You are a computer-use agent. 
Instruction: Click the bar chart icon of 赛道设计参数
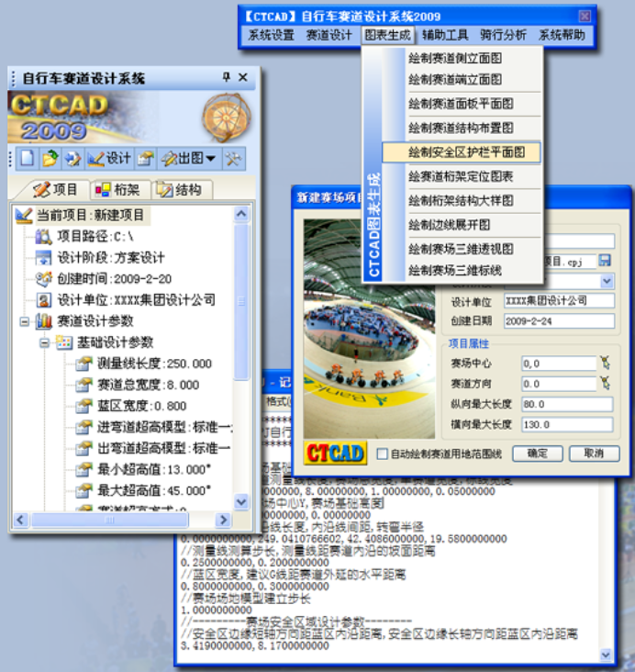click(x=44, y=321)
